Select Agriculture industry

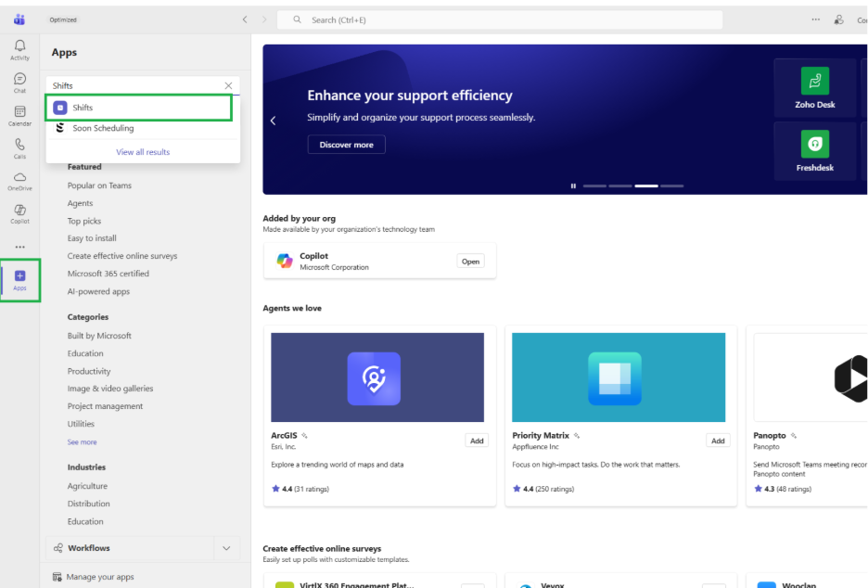(x=87, y=486)
